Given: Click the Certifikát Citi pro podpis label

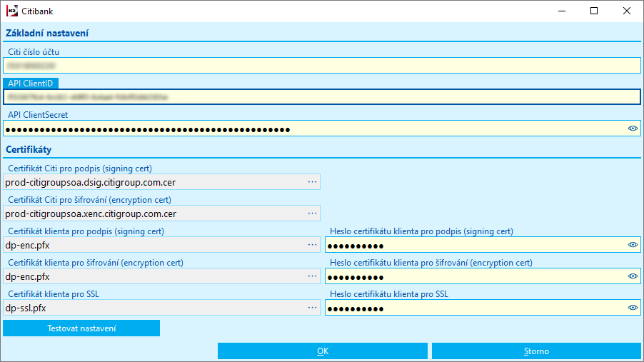Looking at the screenshot, I should [80, 169].
